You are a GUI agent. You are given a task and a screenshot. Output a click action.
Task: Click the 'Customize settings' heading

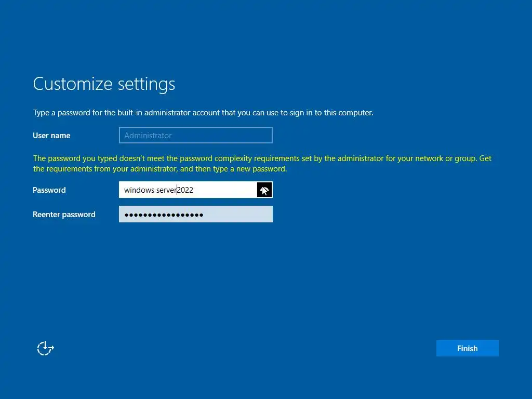point(104,84)
